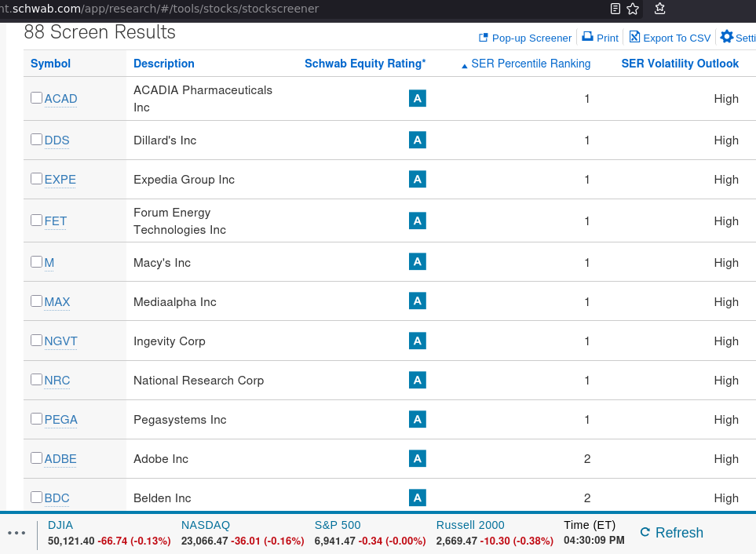Open the M symbol link
Viewport: 756px width, 554px height.
pos(49,263)
